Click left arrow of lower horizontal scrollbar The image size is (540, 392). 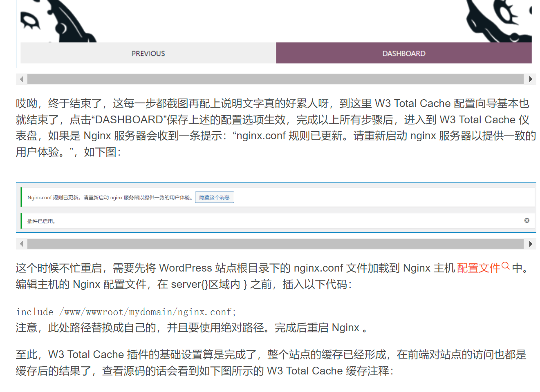pos(22,244)
